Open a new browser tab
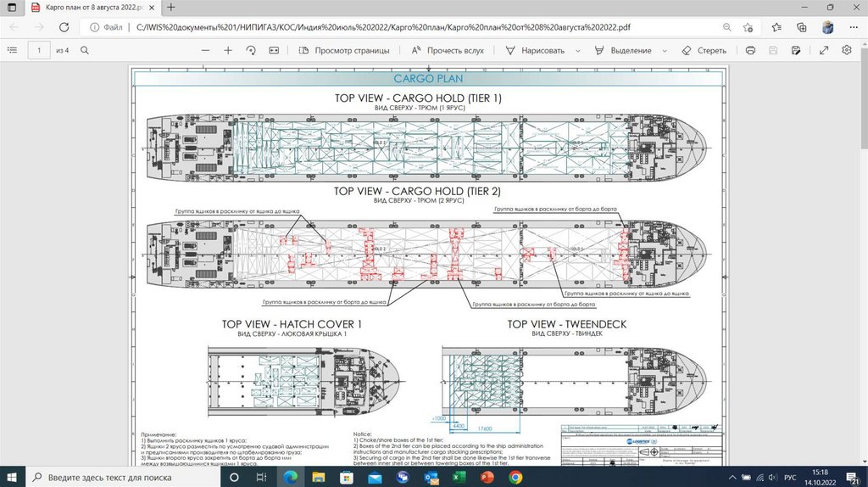This screenshot has width=868, height=487. 170,7
